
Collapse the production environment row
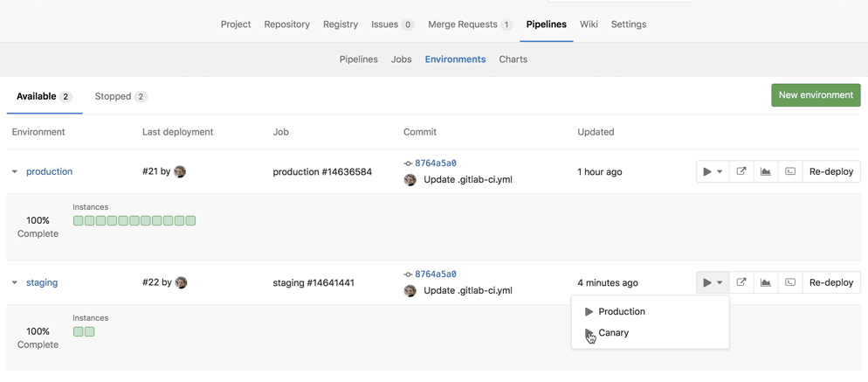[15, 172]
